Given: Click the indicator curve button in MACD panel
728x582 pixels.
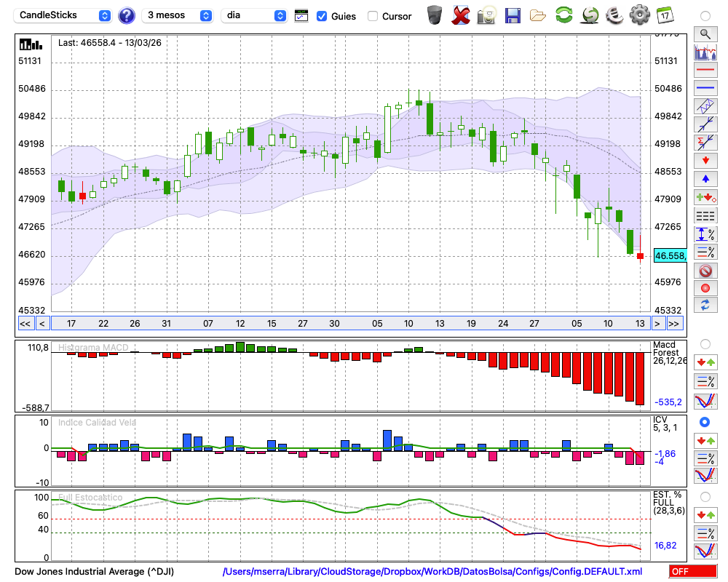Looking at the screenshot, I should (x=705, y=401).
